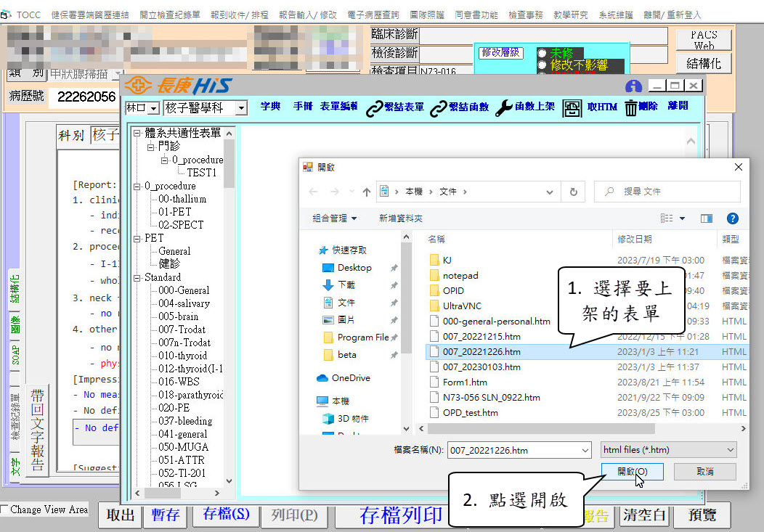764x532 pixels.
Task: Click the 開啟(O) button
Action: click(631, 472)
